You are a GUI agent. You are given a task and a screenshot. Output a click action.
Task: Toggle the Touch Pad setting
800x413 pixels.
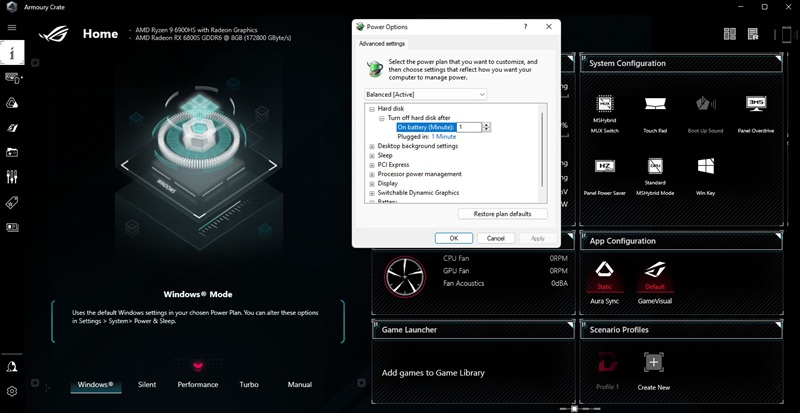[x=655, y=114]
